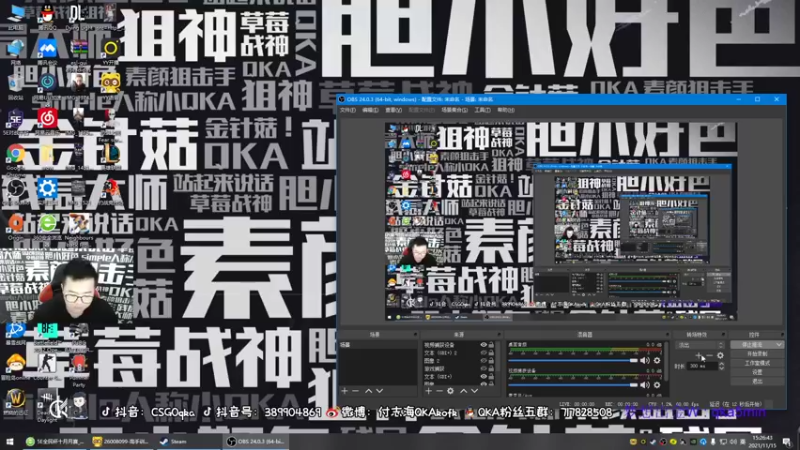Toggle visibility of 文本 (GDI+) source

click(x=483, y=377)
